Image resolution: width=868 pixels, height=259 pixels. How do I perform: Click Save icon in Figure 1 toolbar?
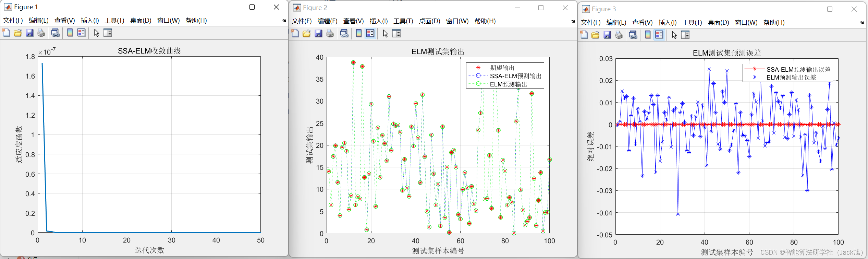(29, 33)
